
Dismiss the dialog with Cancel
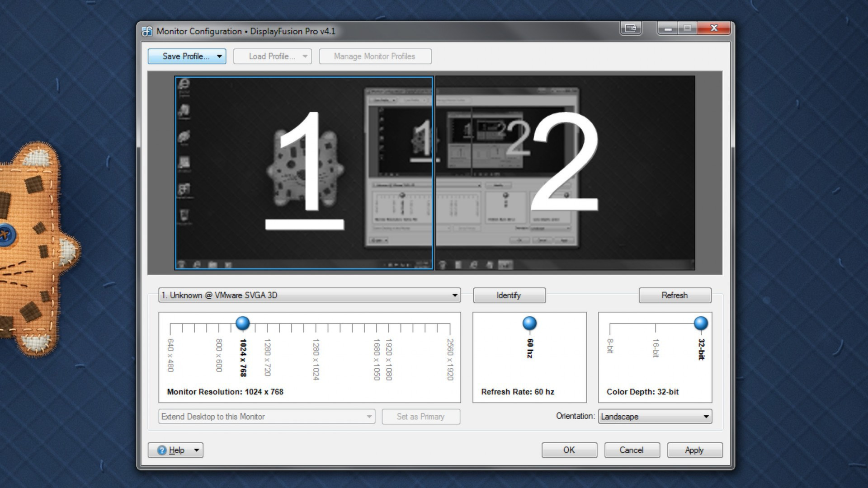tap(632, 450)
